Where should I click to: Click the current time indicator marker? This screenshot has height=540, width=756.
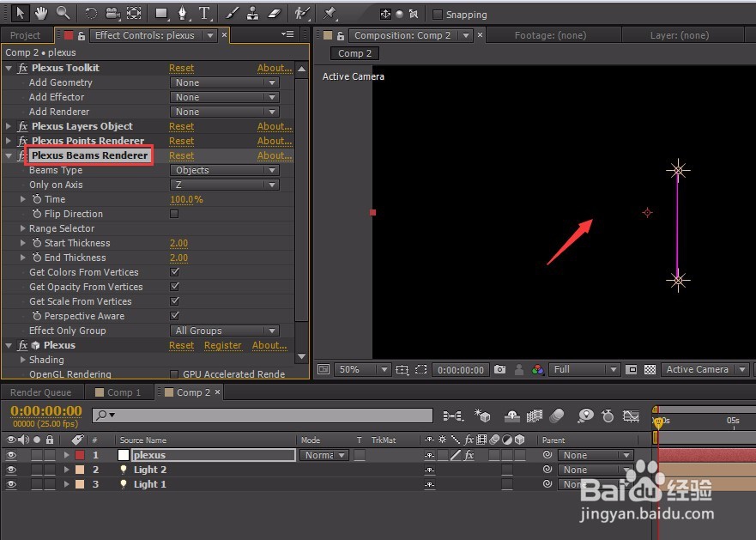[x=657, y=422]
